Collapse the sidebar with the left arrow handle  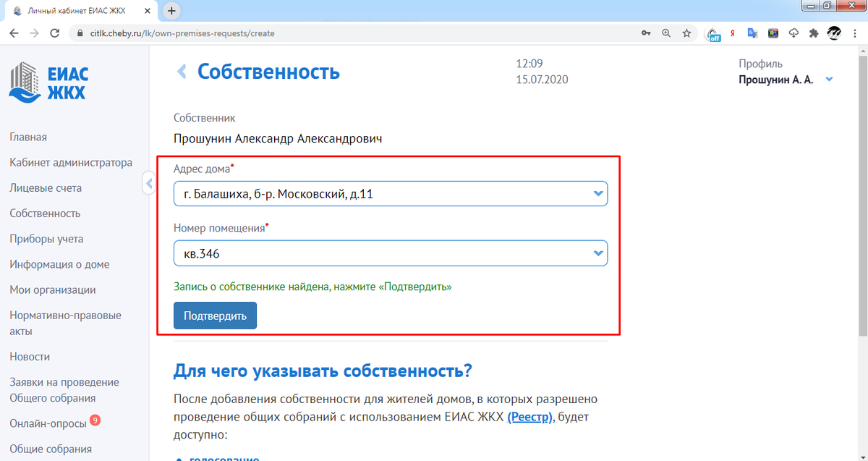pyautogui.click(x=149, y=184)
